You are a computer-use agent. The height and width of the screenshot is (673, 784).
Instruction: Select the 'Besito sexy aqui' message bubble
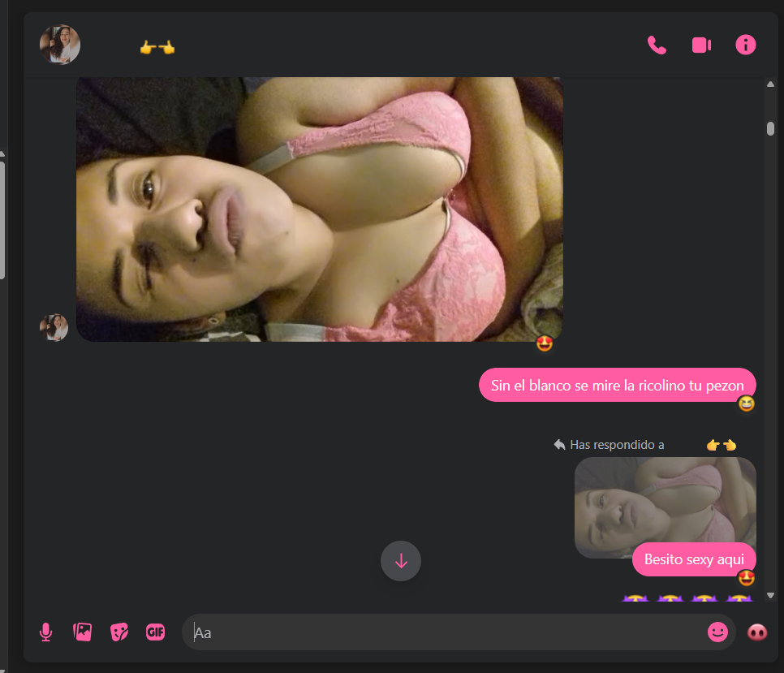coord(694,559)
